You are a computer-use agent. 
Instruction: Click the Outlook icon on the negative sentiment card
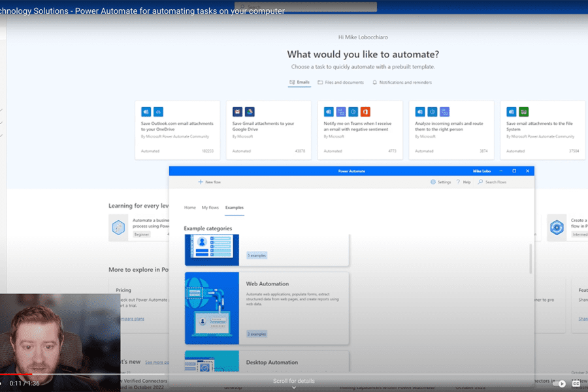pos(329,112)
